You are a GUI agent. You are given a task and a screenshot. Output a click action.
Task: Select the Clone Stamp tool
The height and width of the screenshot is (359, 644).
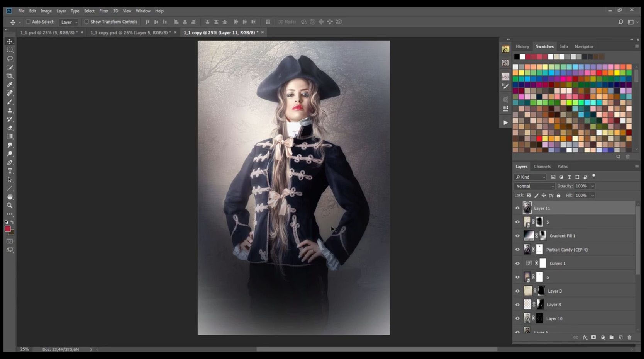click(x=10, y=111)
